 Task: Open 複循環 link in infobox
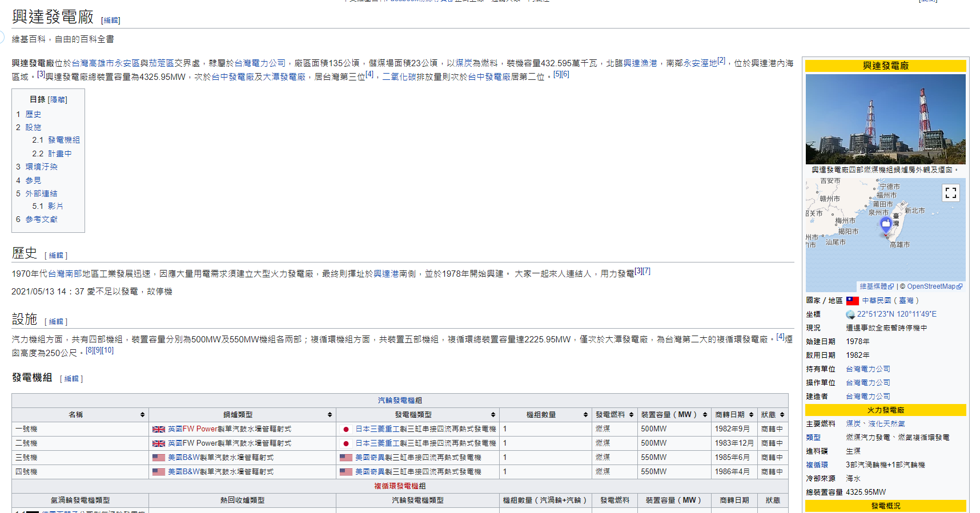click(817, 465)
